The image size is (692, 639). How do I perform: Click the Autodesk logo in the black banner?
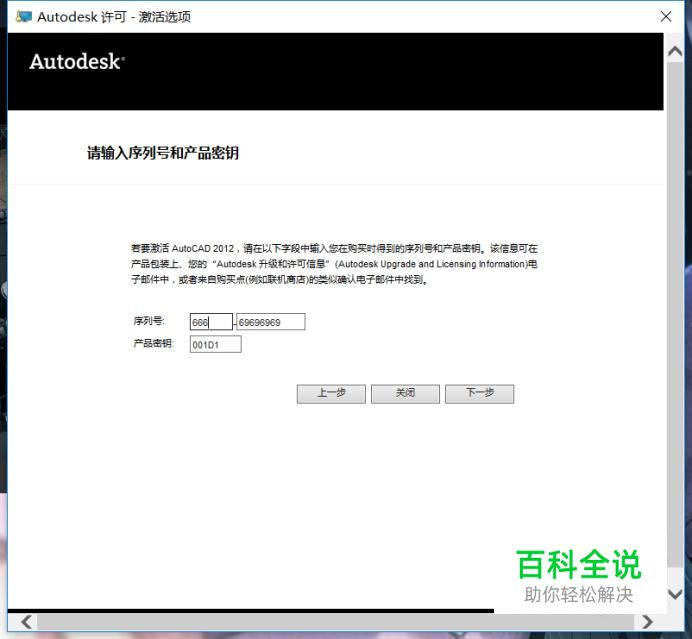pyautogui.click(x=77, y=62)
